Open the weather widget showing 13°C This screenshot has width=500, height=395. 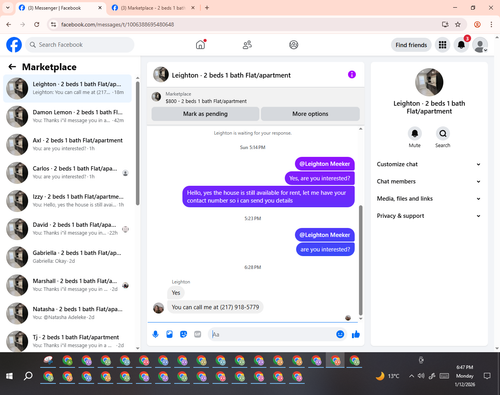tap(387, 376)
